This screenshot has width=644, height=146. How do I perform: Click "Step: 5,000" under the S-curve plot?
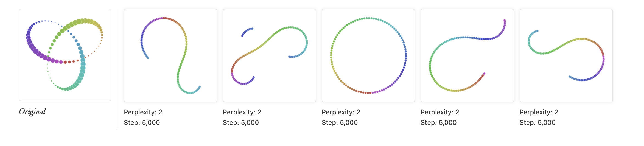coord(537,123)
